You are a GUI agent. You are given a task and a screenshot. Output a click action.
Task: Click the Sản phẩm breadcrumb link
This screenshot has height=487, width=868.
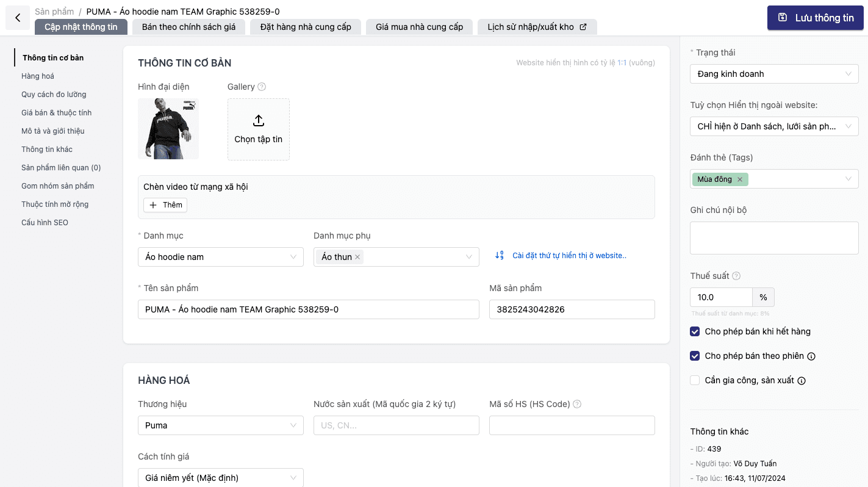54,12
